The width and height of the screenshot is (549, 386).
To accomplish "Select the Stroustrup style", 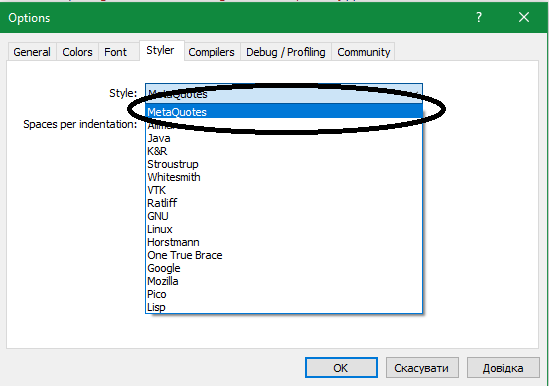I will [284, 164].
